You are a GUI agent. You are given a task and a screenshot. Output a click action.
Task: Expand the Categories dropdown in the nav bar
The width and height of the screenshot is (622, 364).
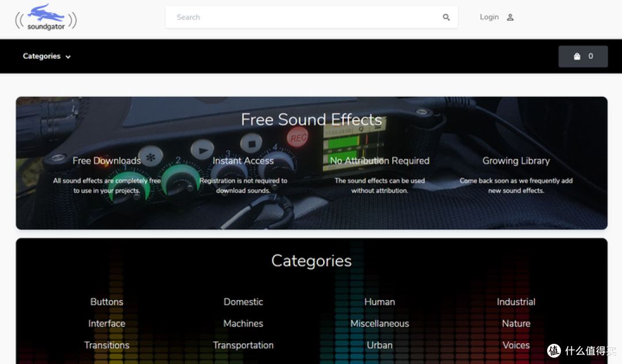[47, 56]
